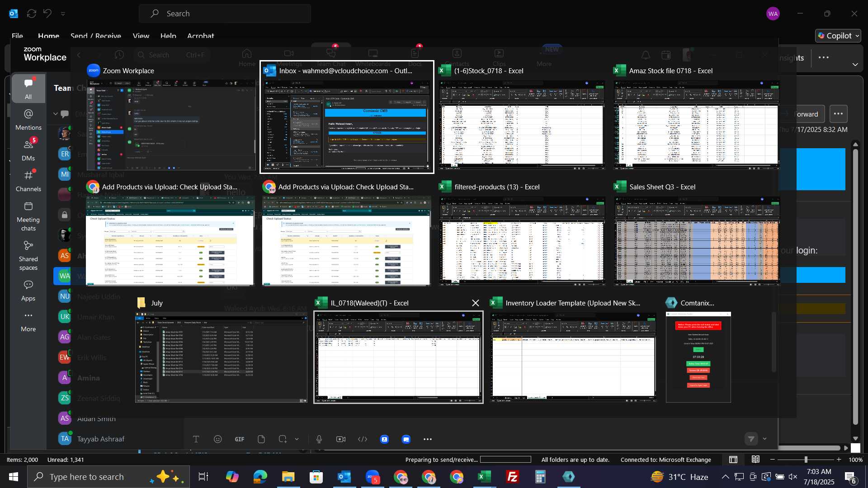
Task: Click the Windows Start button
Action: [14, 477]
